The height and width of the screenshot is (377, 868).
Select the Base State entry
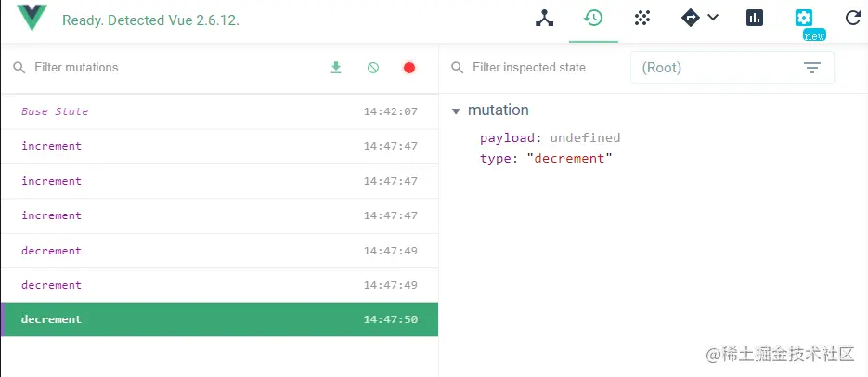pyautogui.click(x=55, y=111)
